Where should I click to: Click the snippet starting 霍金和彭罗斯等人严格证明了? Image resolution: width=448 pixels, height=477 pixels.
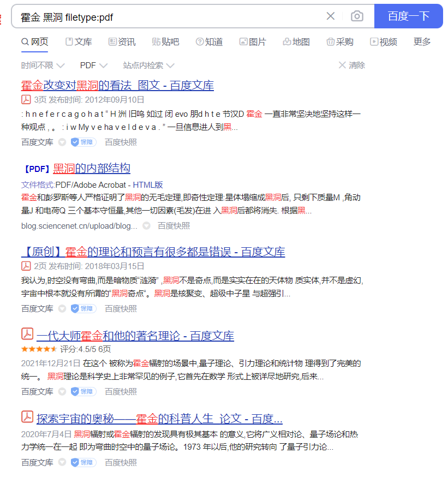tap(191, 204)
